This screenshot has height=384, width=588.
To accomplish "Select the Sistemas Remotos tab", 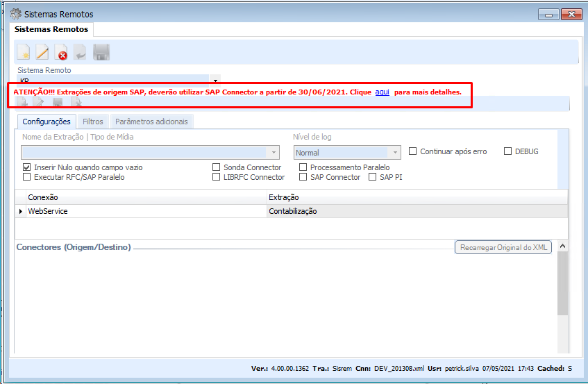I will click(51, 29).
